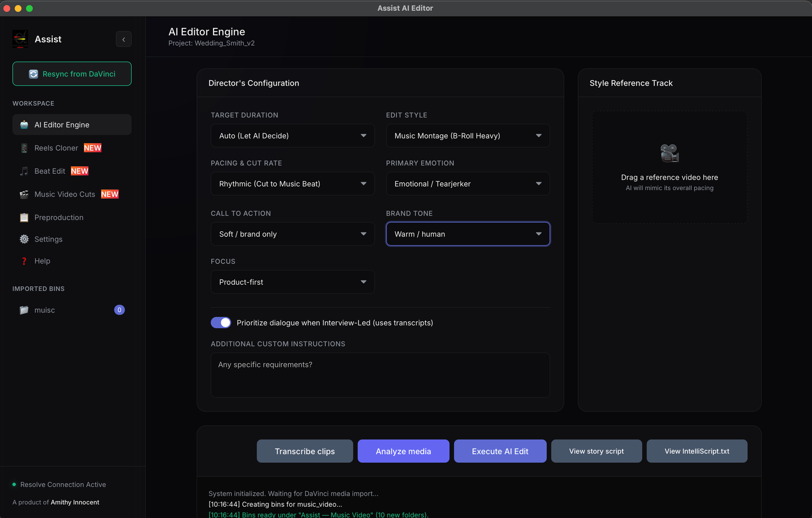Click the Assist app logo icon

tap(20, 39)
